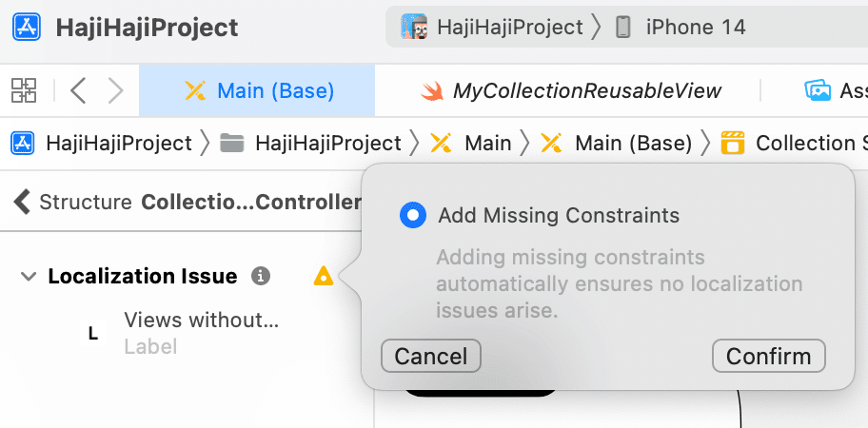The height and width of the screenshot is (428, 868).
Task: Go back with the left navigation arrow
Action: coord(78,90)
